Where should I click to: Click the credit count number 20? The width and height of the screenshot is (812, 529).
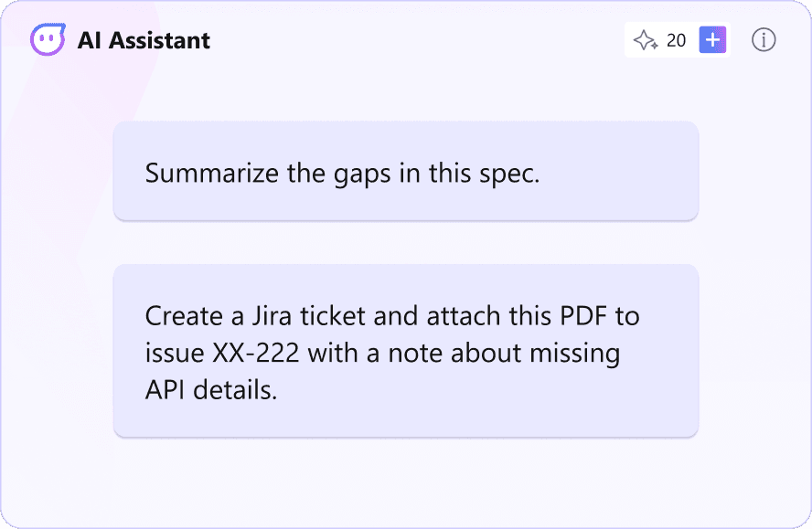tap(677, 40)
